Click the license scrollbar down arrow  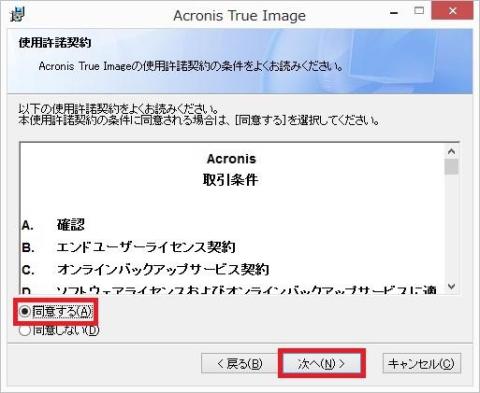tap(452, 286)
